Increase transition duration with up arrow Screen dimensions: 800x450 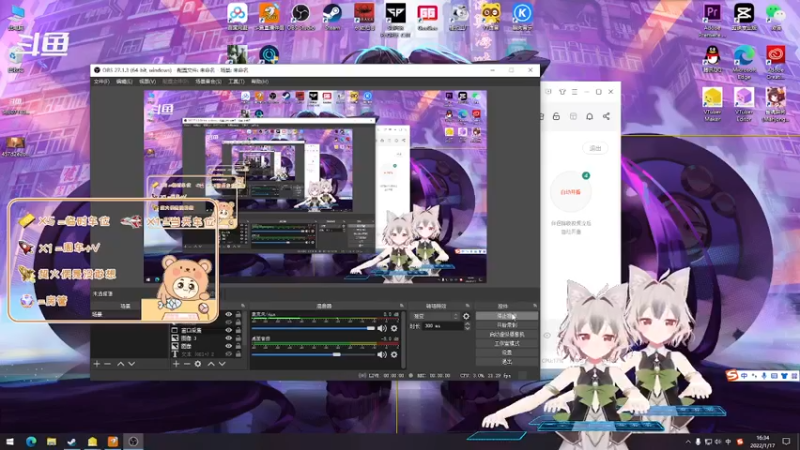tap(467, 323)
